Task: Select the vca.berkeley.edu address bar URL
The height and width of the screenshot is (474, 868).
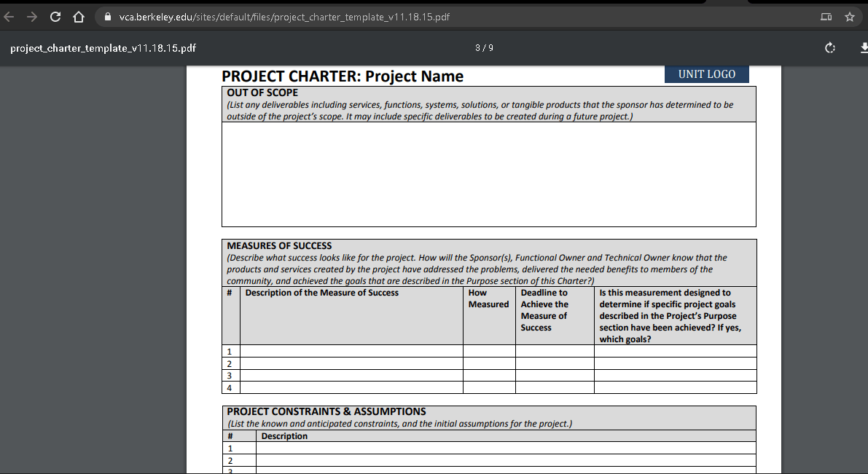Action: 284,17
